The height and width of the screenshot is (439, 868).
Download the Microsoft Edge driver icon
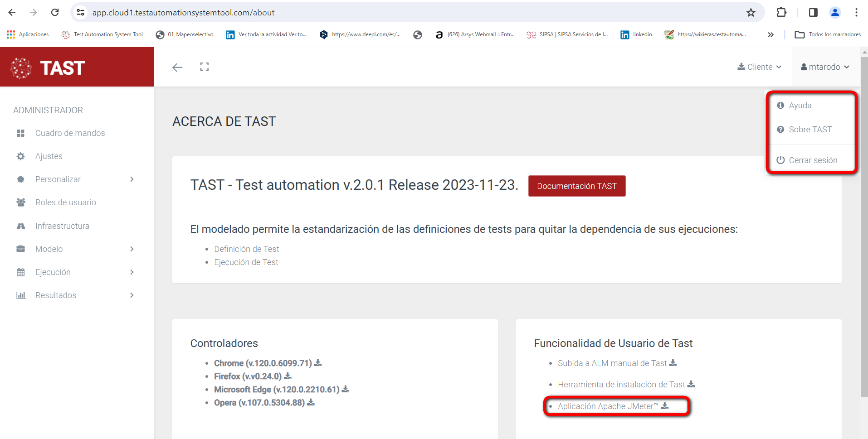pyautogui.click(x=346, y=389)
